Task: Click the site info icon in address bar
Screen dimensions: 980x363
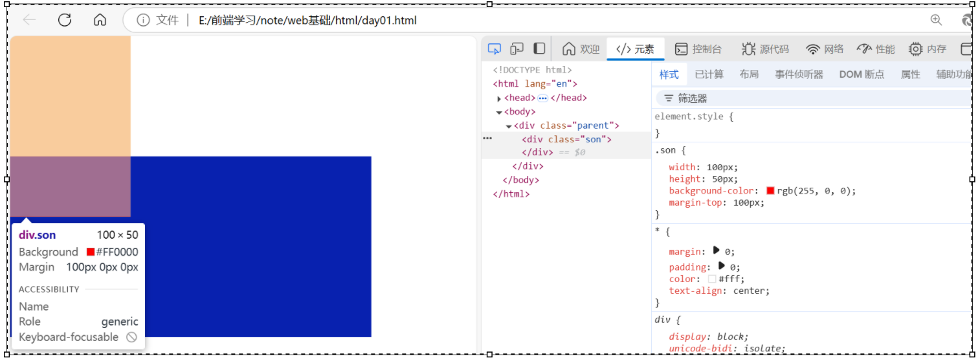Action: [x=143, y=21]
